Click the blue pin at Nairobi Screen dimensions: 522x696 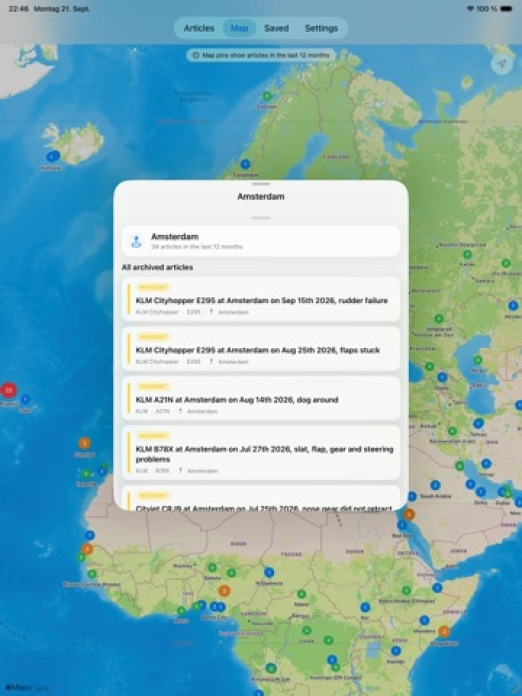point(395,651)
